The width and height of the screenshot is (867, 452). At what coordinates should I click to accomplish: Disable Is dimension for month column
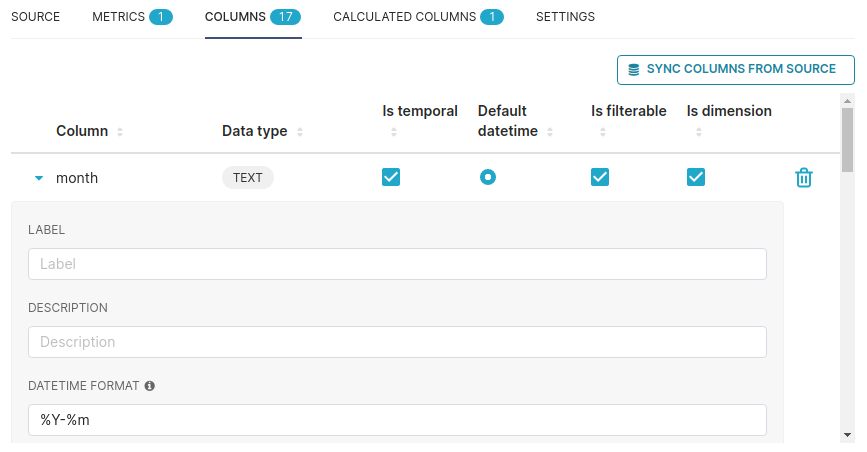696,177
